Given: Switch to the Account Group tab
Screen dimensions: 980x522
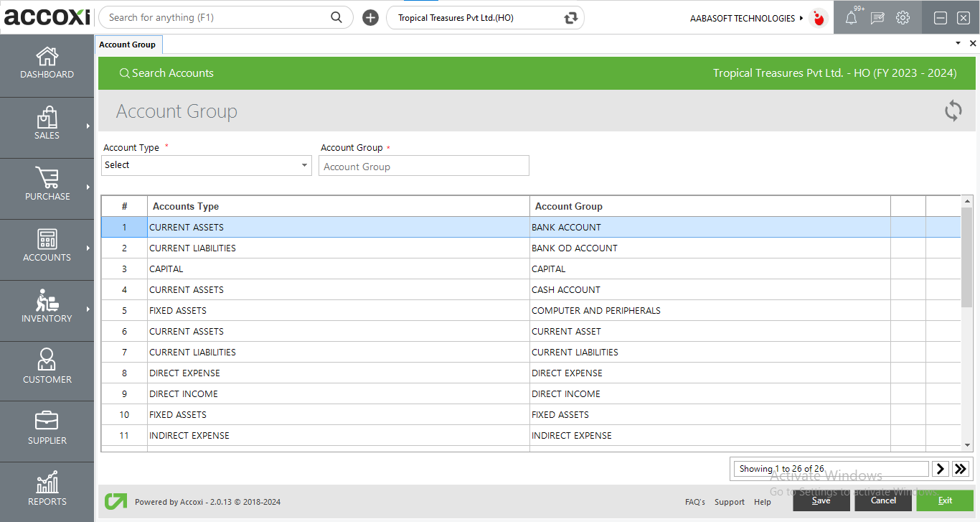Looking at the screenshot, I should [128, 45].
